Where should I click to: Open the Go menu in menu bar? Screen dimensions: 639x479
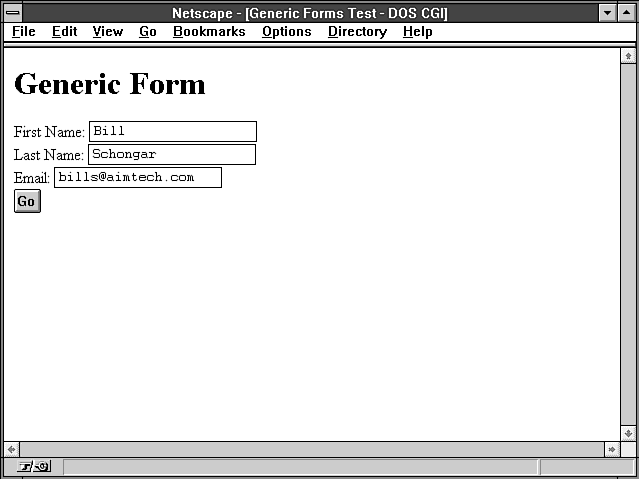click(148, 31)
